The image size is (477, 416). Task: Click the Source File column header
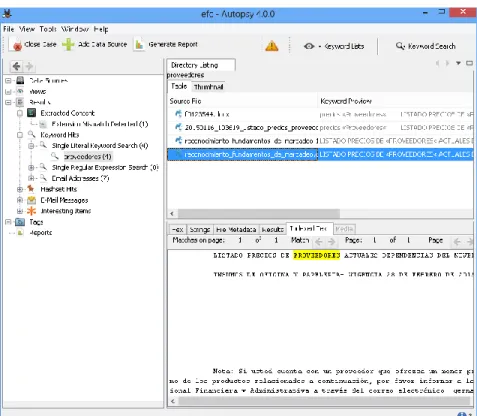tap(242, 101)
